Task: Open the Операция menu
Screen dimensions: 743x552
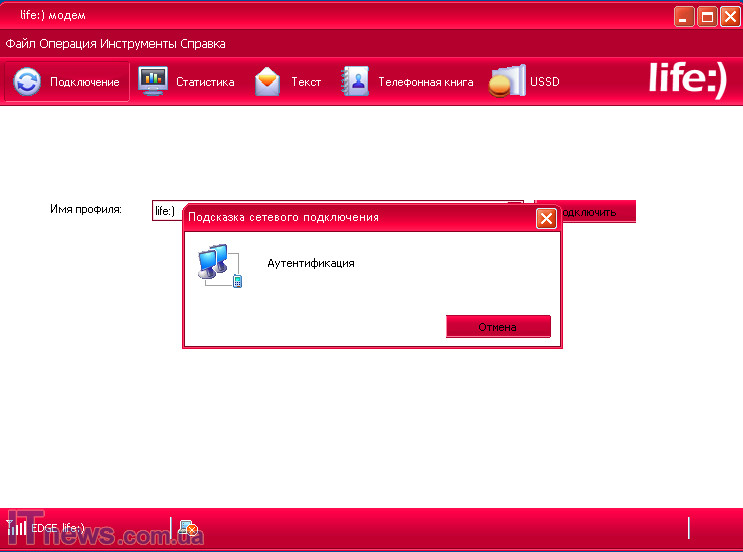Action: pos(68,44)
